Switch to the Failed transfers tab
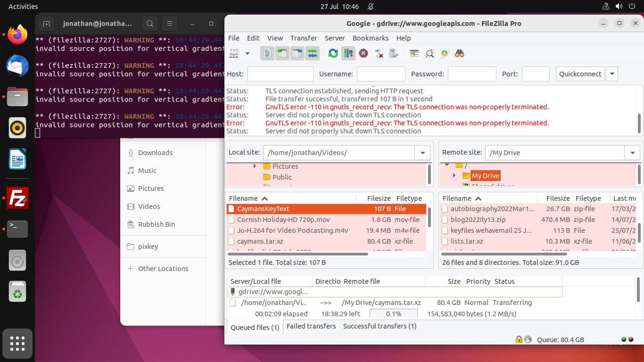The height and width of the screenshot is (362, 644). [311, 326]
